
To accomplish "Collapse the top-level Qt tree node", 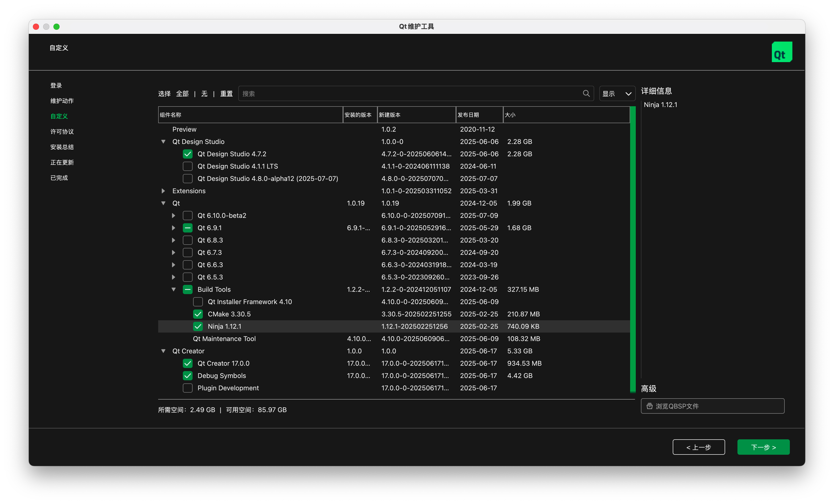I will 163,203.
